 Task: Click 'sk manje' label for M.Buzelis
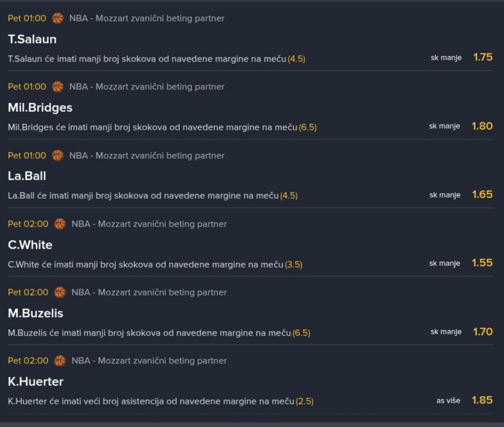point(445,332)
